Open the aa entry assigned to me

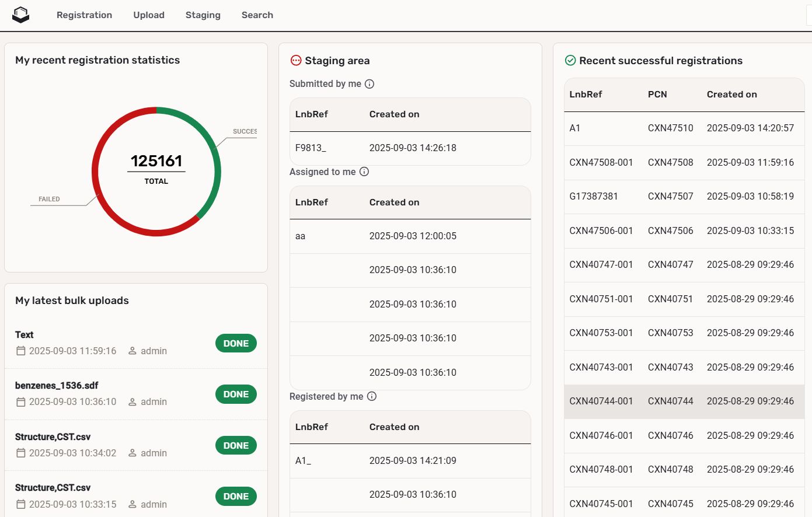click(x=301, y=236)
